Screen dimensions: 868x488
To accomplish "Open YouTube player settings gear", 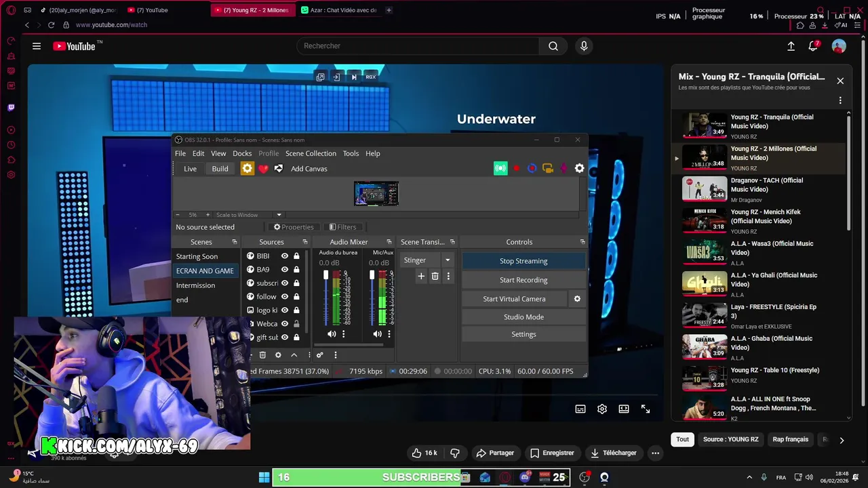I will (x=602, y=409).
